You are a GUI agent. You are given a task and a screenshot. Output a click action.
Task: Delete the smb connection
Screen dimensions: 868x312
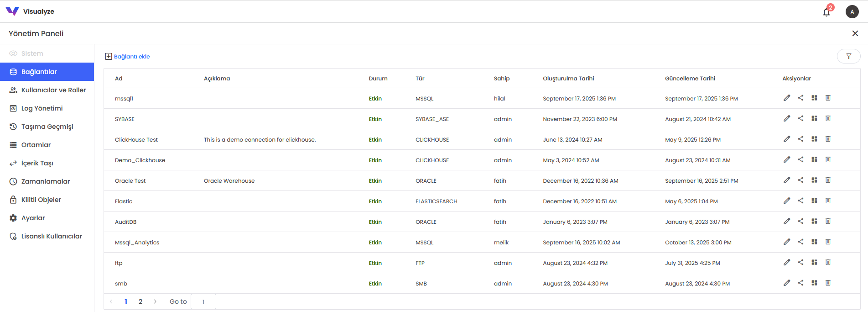click(828, 283)
